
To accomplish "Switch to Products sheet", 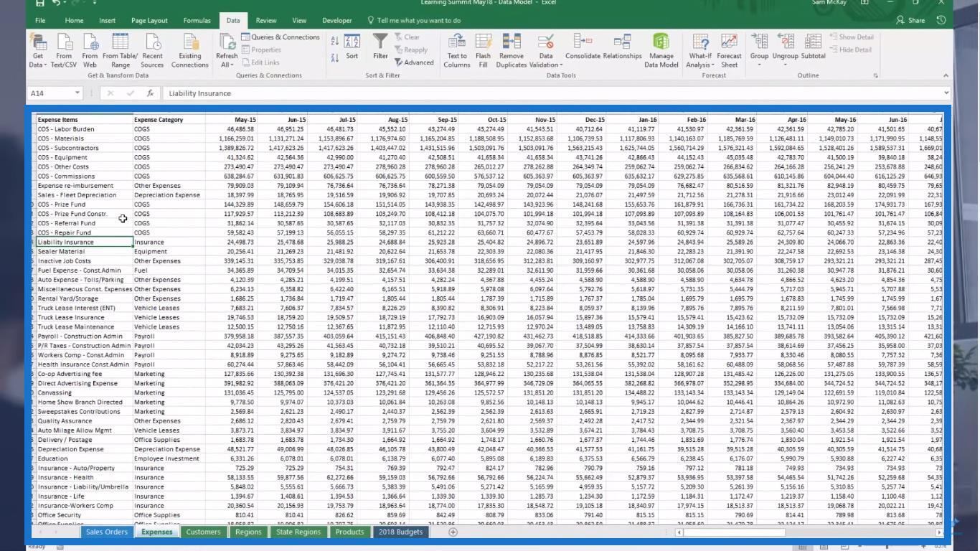I will click(x=349, y=532).
